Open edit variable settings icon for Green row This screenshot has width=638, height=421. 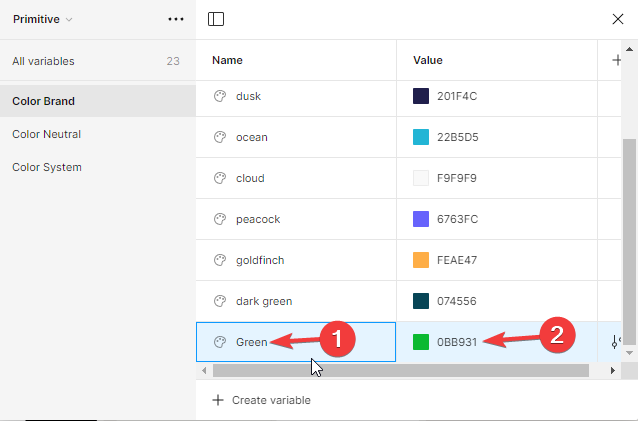click(616, 342)
